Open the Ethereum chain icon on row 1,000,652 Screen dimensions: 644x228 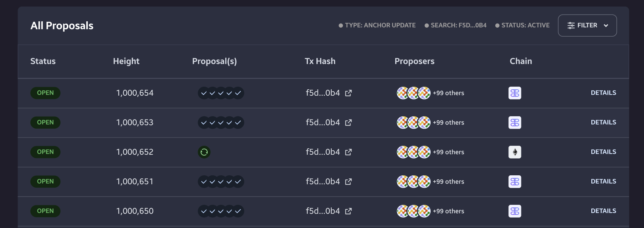515,152
